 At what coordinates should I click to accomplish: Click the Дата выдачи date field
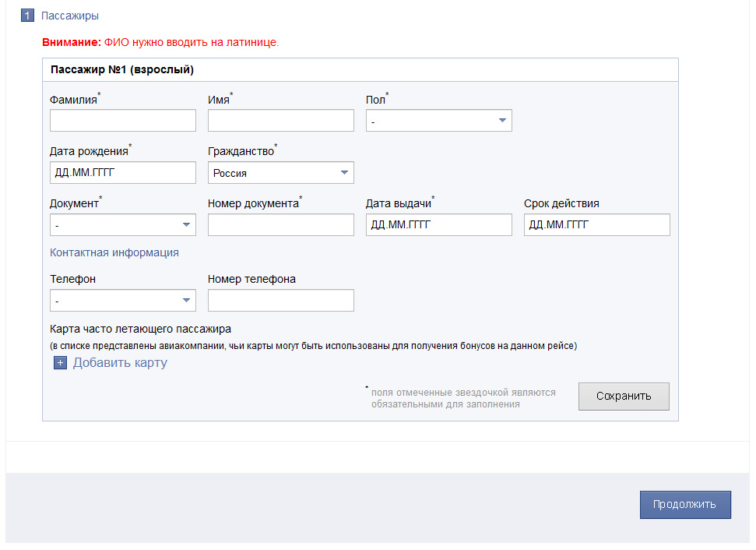coord(438,225)
